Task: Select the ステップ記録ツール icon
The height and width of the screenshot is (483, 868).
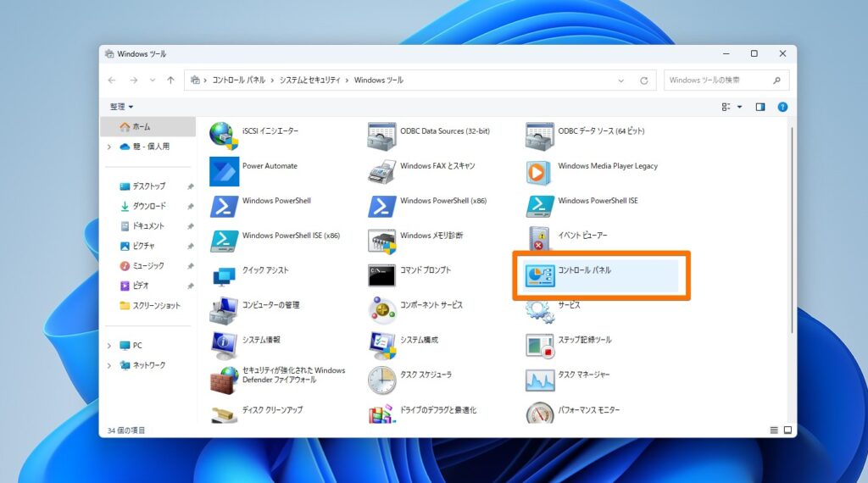Action: (x=540, y=346)
